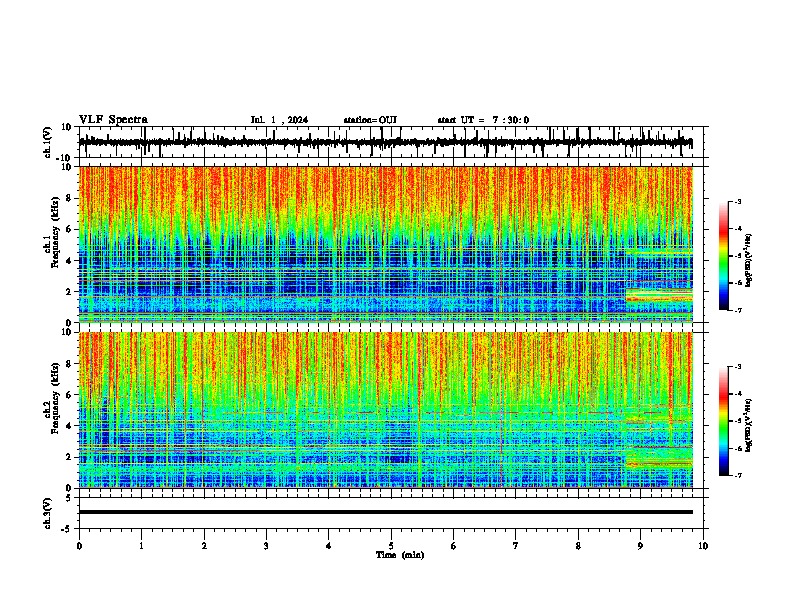Click the ch.2 spectrogram plot area

coord(385,410)
